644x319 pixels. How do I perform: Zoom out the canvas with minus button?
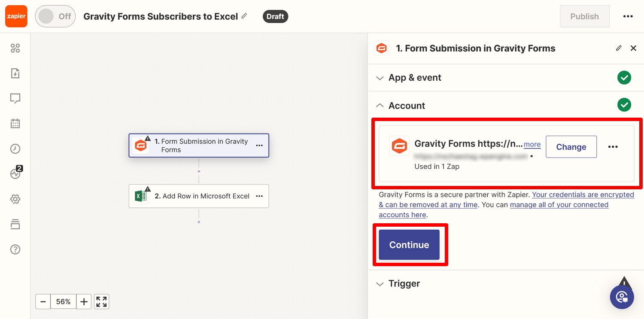[43, 302]
